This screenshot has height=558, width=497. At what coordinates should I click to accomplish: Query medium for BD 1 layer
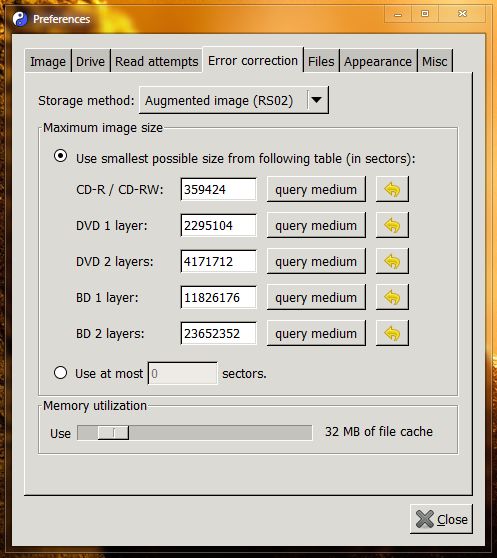[316, 297]
